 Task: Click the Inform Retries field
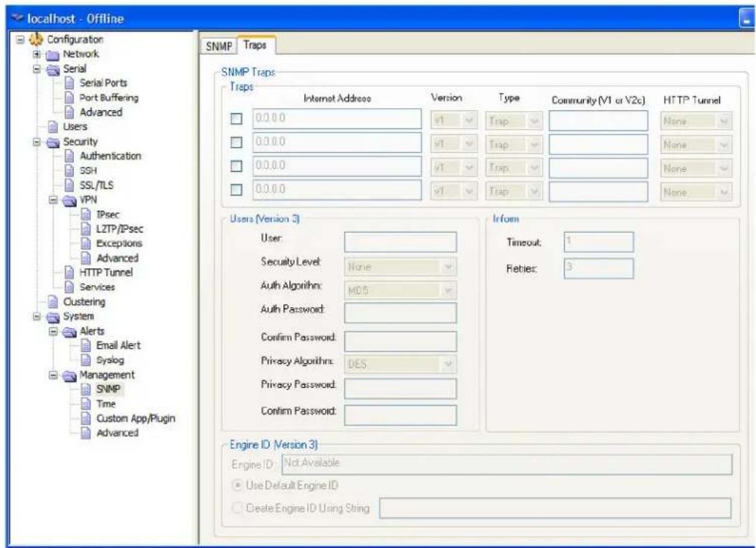point(599,268)
